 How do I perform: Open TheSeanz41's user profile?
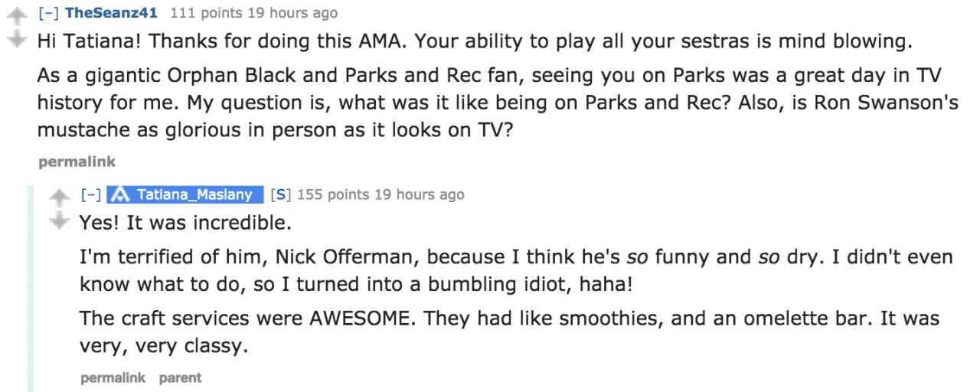[111, 13]
